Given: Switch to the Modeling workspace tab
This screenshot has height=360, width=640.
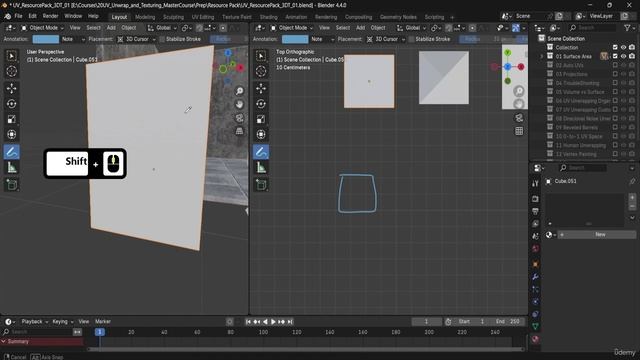Looking at the screenshot, I should (145, 17).
